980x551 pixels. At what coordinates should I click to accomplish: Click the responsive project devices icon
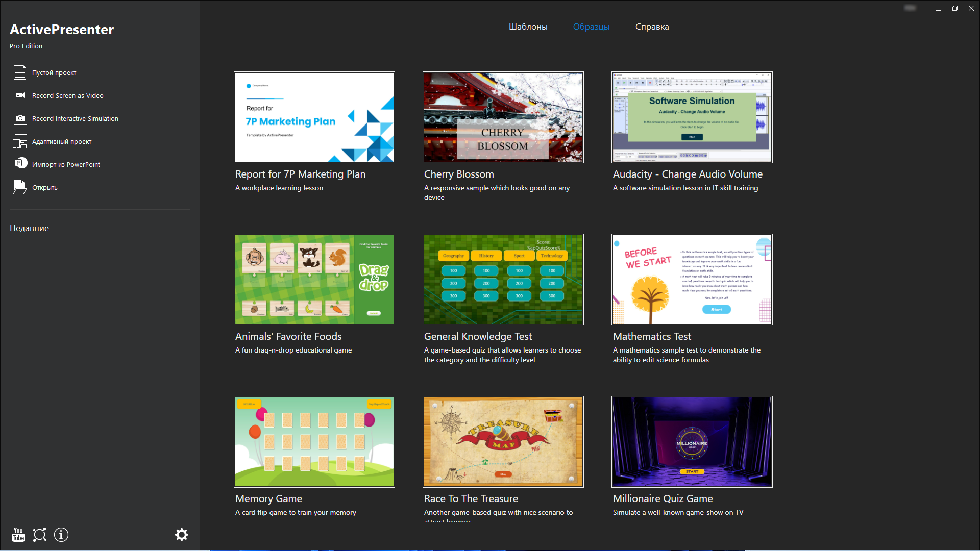tap(20, 141)
